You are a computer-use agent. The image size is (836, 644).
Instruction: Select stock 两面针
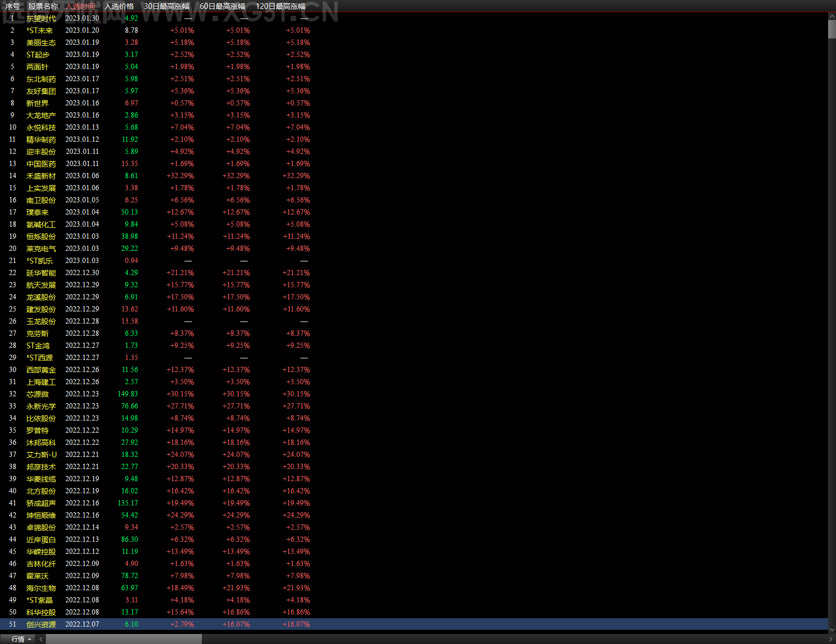tap(37, 67)
